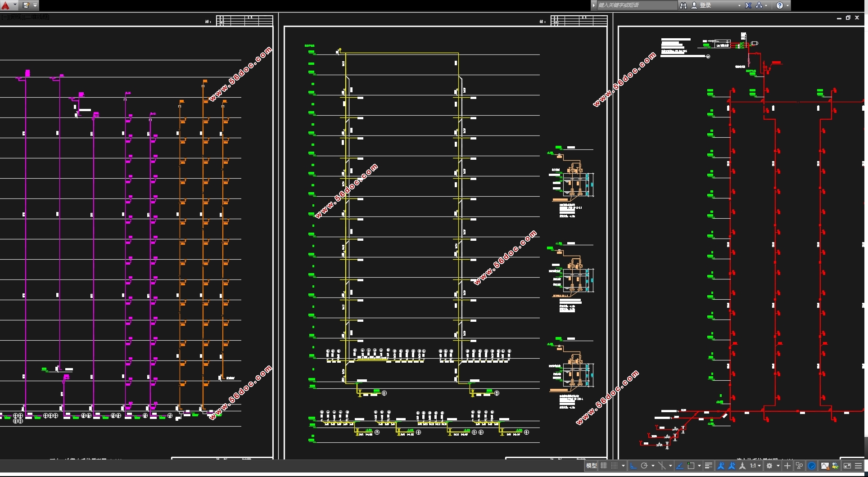Screen dimensions: 868x477
Task: Click the graphics performance warning icon
Action: point(824,466)
